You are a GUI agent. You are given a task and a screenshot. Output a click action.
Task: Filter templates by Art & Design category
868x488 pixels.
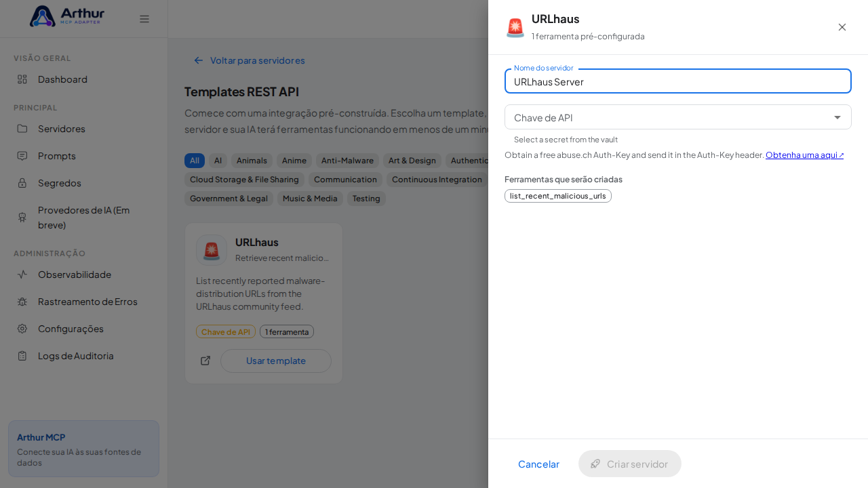pos(412,161)
